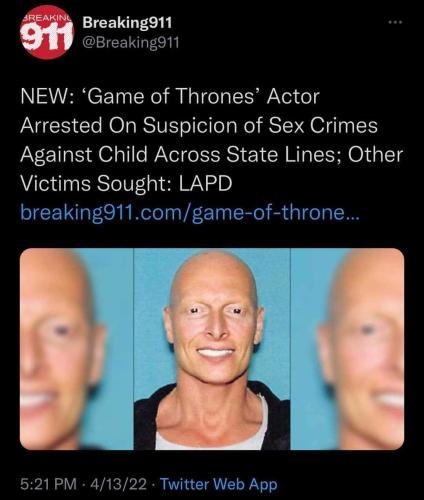
Task: Open the three-dot more options menu
Action: (x=396, y=22)
